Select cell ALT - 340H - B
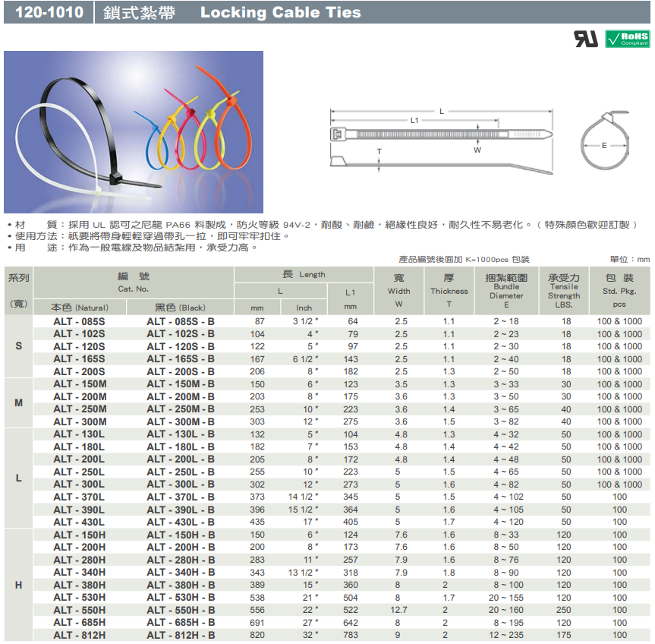 click(181, 572)
